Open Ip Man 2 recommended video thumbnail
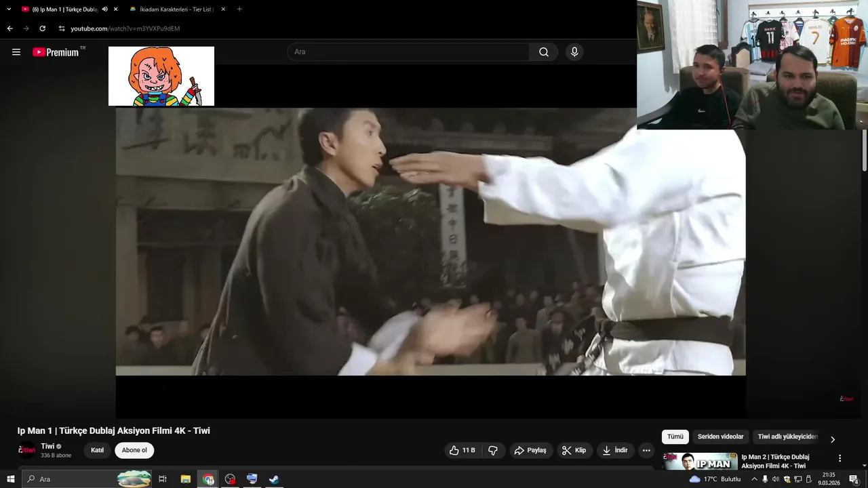The image size is (868, 488). coord(701,461)
